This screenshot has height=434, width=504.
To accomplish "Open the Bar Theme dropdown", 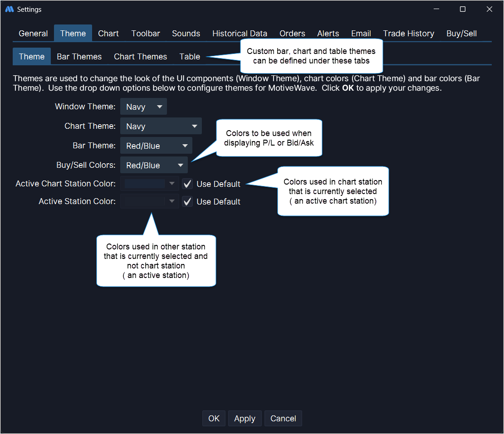I will point(156,146).
